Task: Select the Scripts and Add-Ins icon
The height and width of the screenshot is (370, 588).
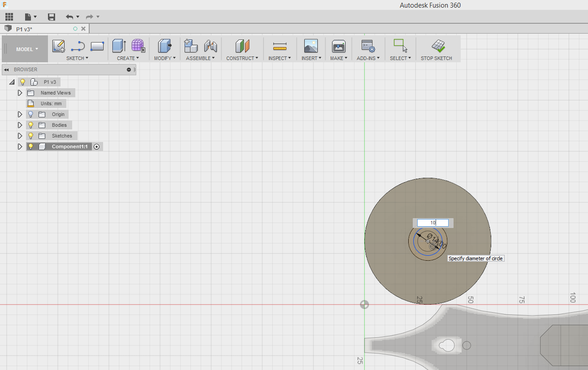Action: 368,46
